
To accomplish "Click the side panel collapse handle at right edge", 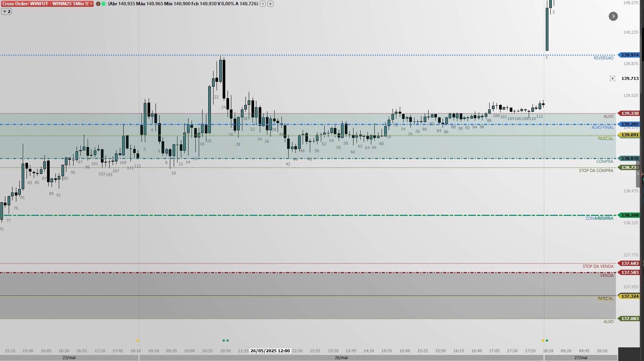I will coord(638,173).
